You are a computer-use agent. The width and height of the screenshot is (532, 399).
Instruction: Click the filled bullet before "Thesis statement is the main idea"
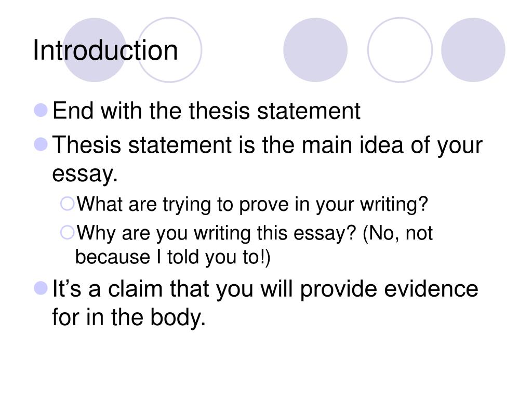[x=41, y=144]
